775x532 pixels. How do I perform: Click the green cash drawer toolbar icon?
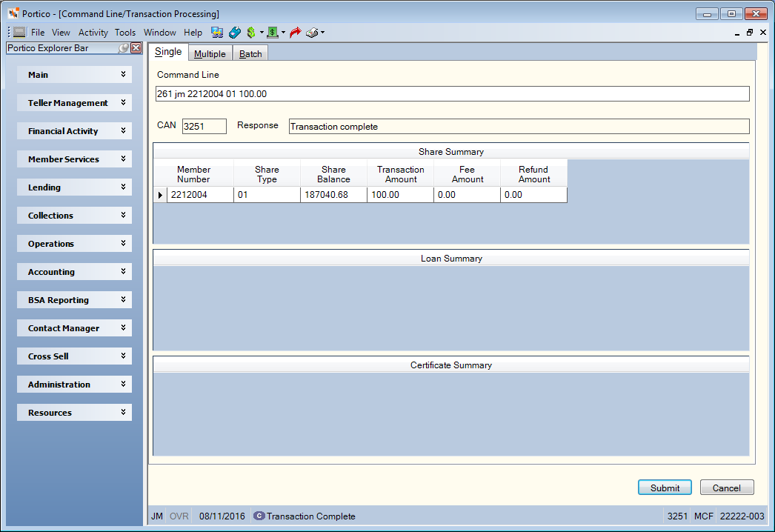pos(273,33)
